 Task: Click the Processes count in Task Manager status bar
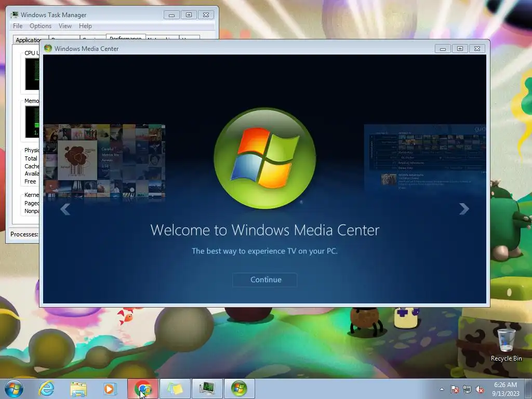point(24,234)
